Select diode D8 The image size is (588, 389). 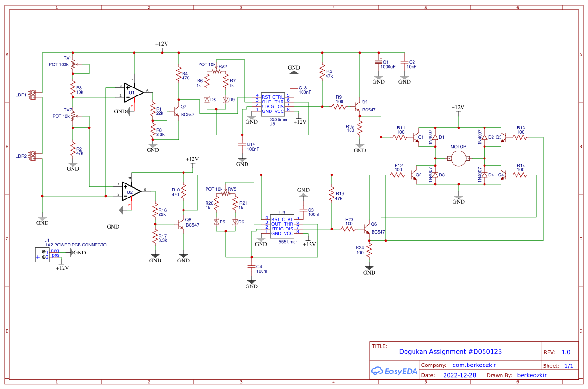(208, 100)
